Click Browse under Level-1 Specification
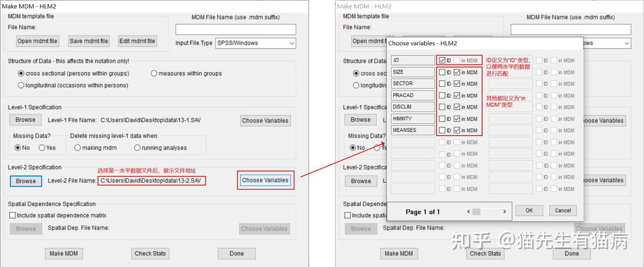Image resolution: width=644 pixels, height=267 pixels. click(25, 120)
